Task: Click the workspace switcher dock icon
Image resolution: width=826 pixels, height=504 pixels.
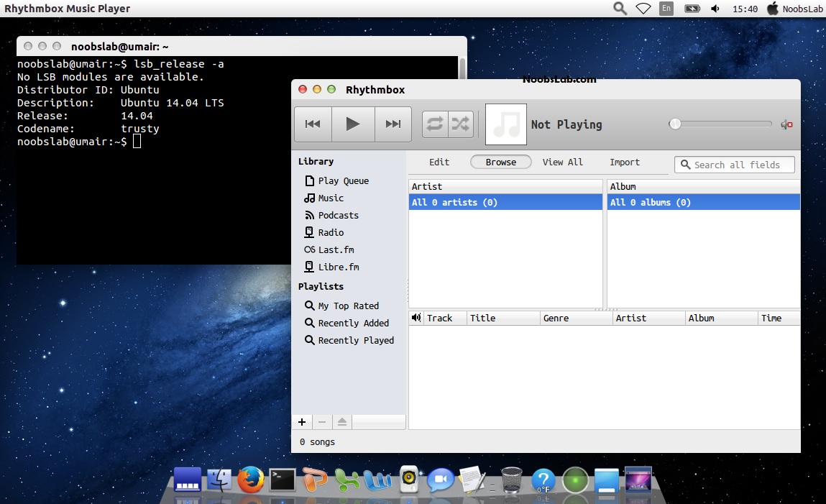Action: [x=187, y=480]
